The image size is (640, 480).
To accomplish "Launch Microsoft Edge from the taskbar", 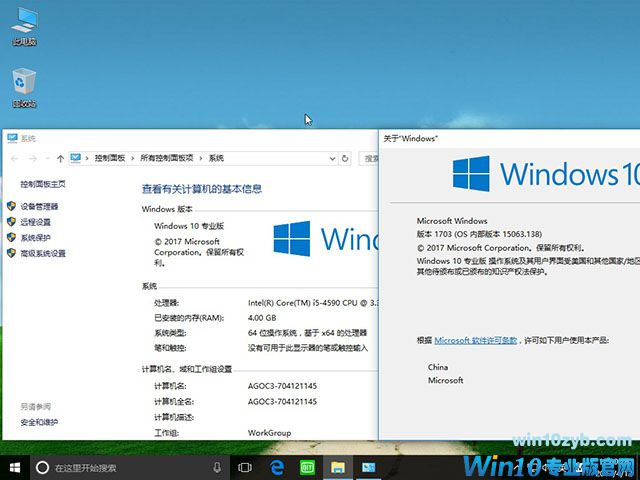I will (x=276, y=467).
